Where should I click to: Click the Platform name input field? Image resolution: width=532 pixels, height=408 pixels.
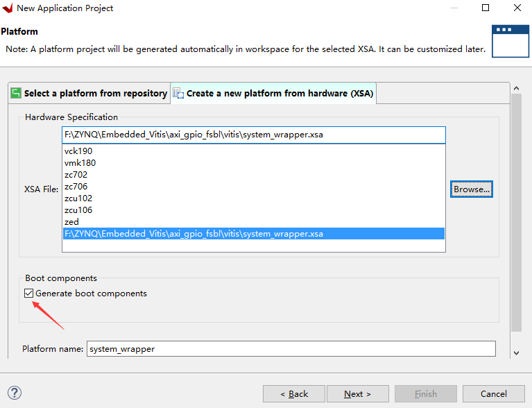[x=291, y=349]
